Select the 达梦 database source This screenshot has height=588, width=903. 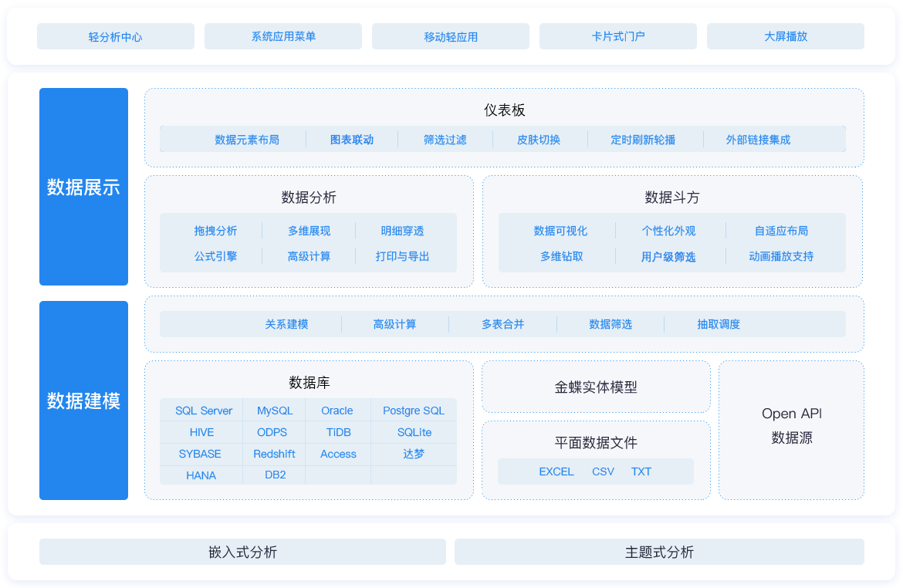click(x=414, y=454)
